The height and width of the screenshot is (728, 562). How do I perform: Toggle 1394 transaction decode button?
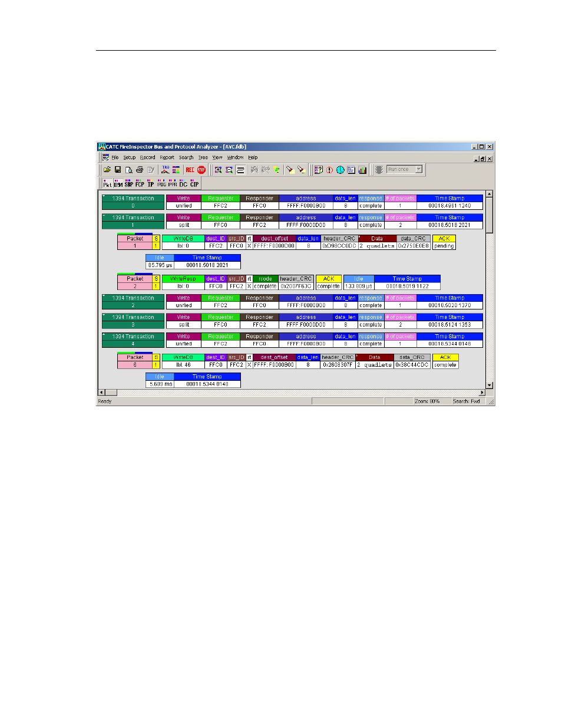click(118, 184)
